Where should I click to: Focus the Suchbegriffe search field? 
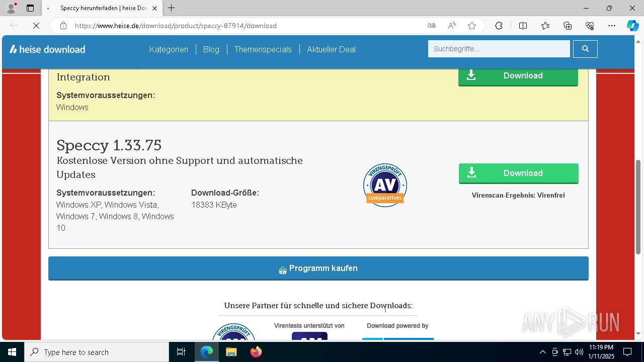[x=499, y=49]
